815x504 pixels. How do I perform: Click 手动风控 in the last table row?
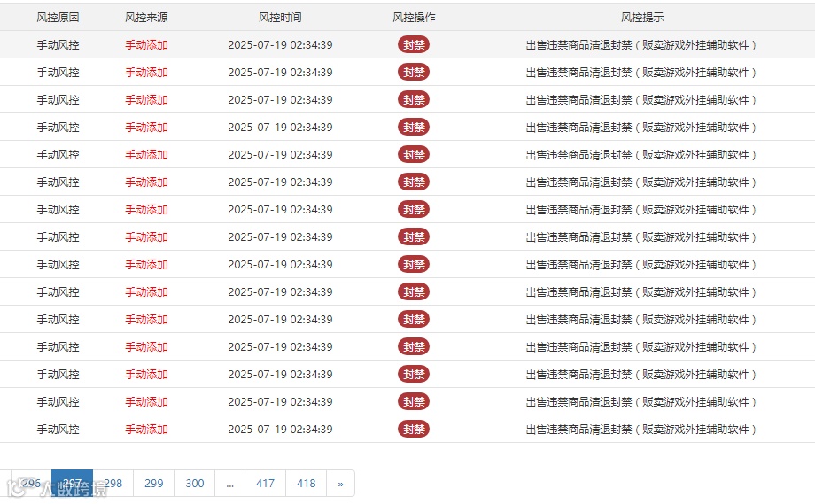tap(58, 430)
